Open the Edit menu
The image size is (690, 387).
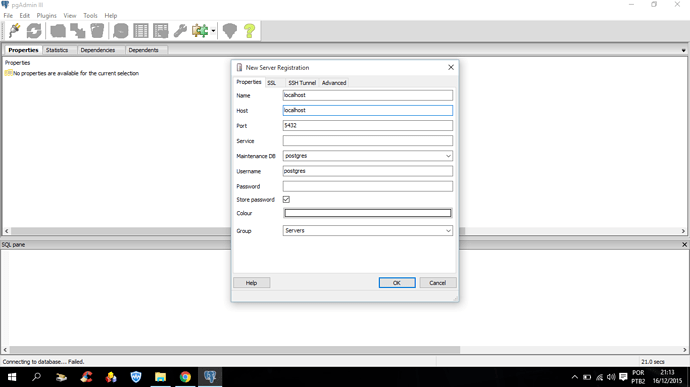point(25,15)
